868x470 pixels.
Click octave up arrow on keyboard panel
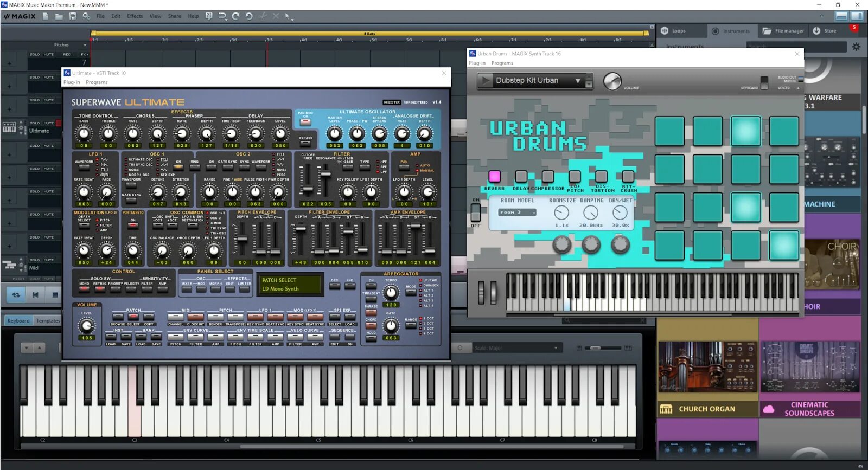[x=39, y=348]
